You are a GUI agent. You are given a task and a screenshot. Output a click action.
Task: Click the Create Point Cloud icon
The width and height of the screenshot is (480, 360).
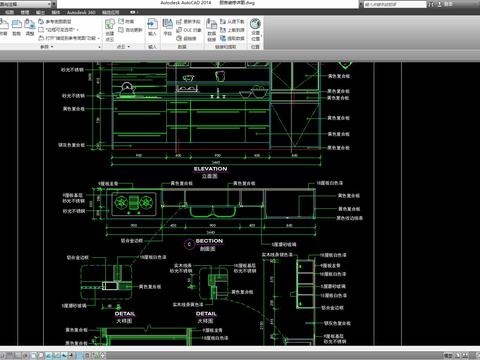point(110,30)
